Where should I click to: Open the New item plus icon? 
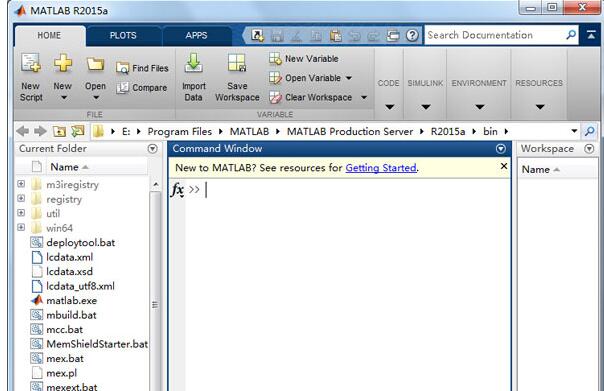[62, 63]
